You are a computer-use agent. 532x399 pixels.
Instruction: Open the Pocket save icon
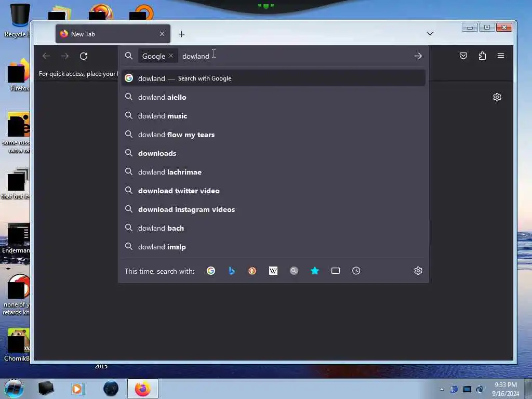coord(463,56)
